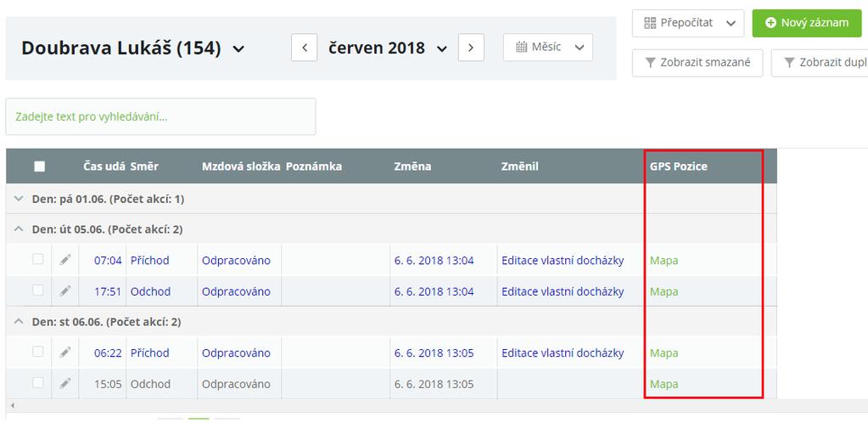The image size is (868, 423).
Task: Expand the Den: pá 01.06. group
Action: (x=19, y=199)
